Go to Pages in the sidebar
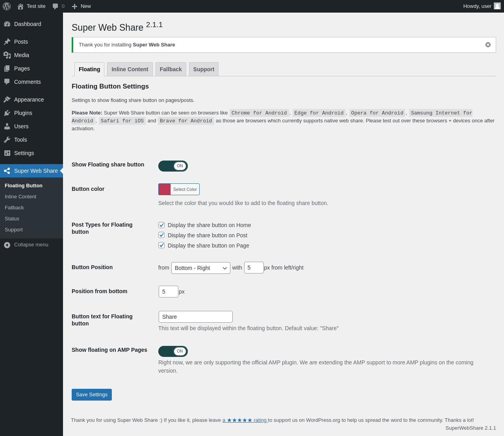The width and height of the screenshot is (504, 436). (31, 68)
